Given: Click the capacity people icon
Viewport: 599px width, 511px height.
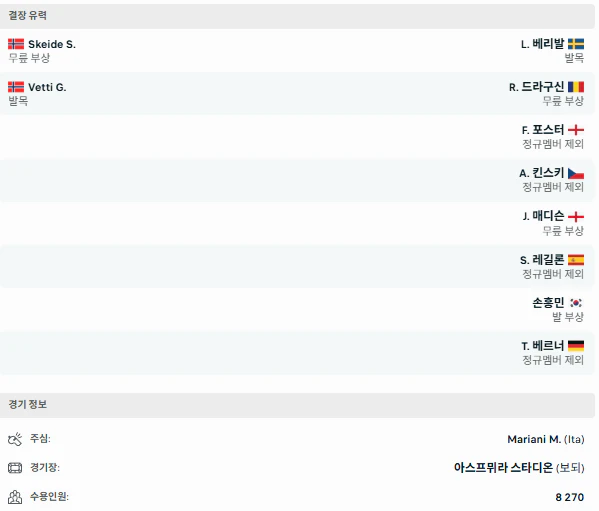Looking at the screenshot, I should (15, 497).
